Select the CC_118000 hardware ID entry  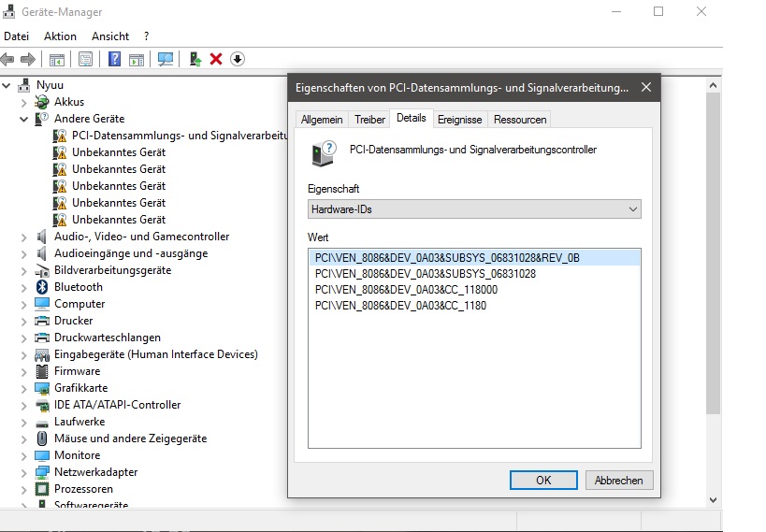(x=401, y=290)
